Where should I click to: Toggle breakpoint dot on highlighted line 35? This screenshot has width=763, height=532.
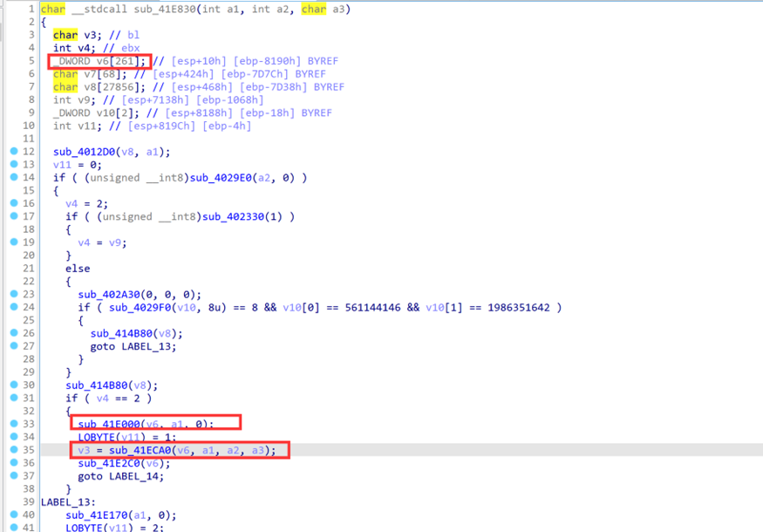coord(13,450)
